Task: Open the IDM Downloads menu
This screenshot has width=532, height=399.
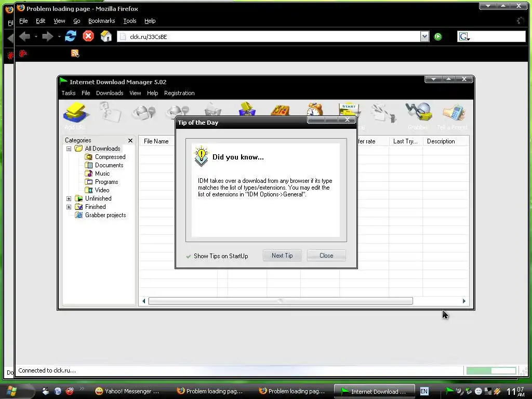Action: tap(110, 93)
